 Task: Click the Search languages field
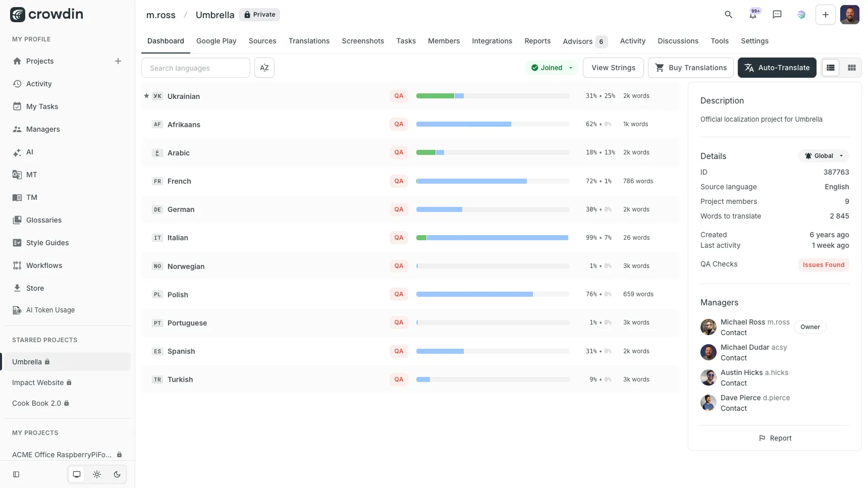pos(196,68)
